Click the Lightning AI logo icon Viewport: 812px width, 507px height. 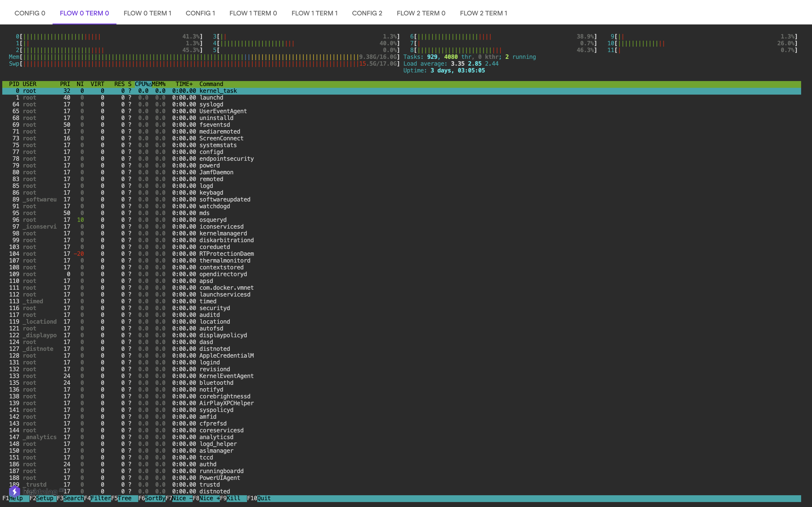[x=14, y=492]
